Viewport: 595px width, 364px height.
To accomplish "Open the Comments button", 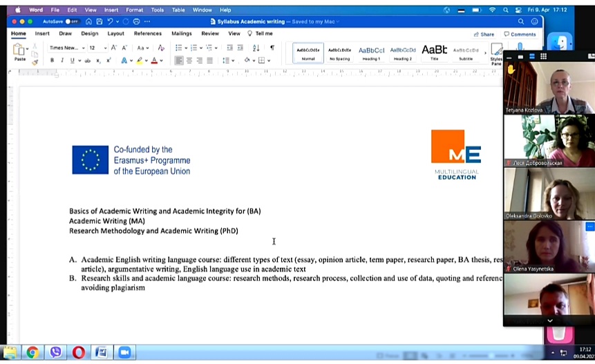I will (520, 34).
